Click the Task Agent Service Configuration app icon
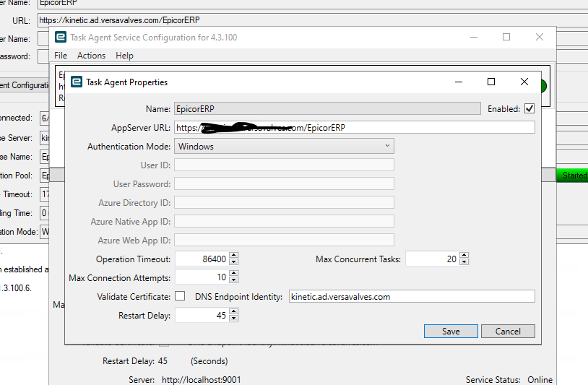 (61, 37)
